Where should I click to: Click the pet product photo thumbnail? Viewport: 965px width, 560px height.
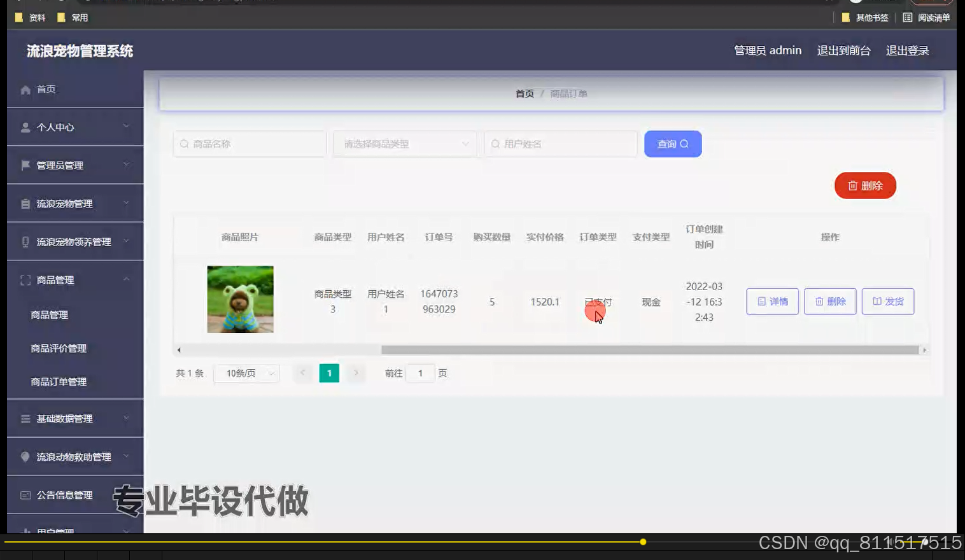click(x=240, y=299)
